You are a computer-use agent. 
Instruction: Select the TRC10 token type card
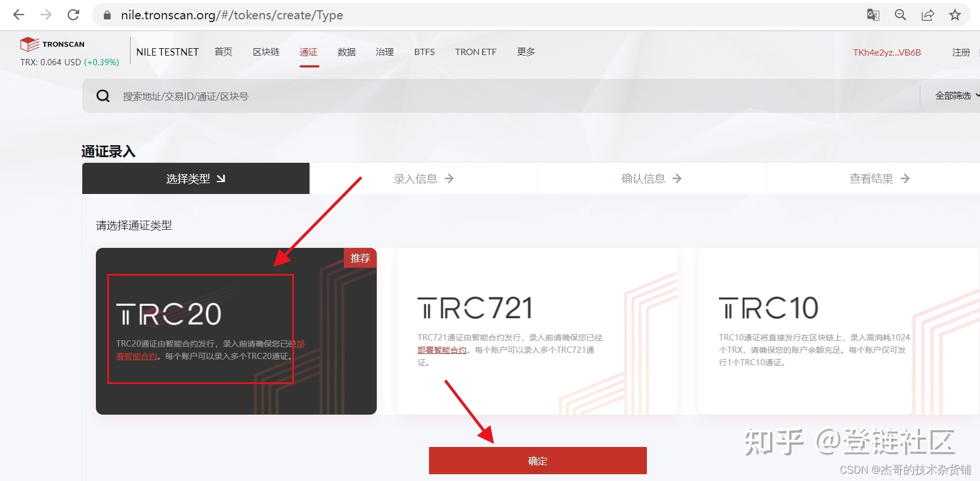[x=839, y=331]
